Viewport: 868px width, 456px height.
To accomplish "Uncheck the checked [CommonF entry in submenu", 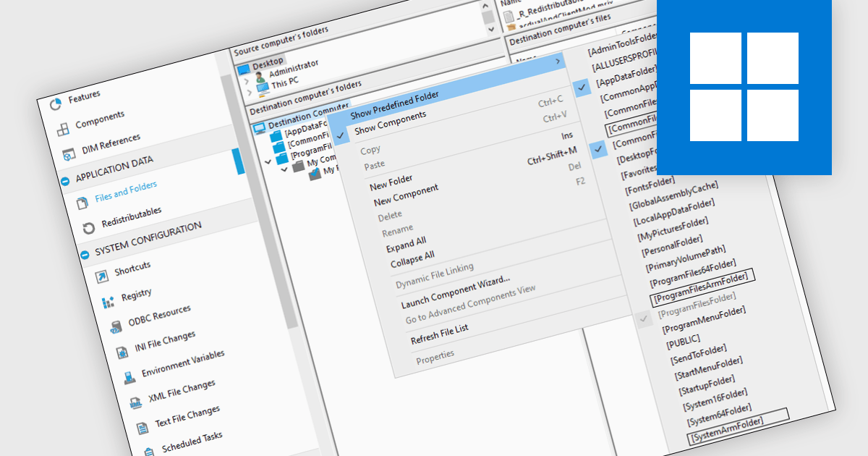I will point(597,149).
